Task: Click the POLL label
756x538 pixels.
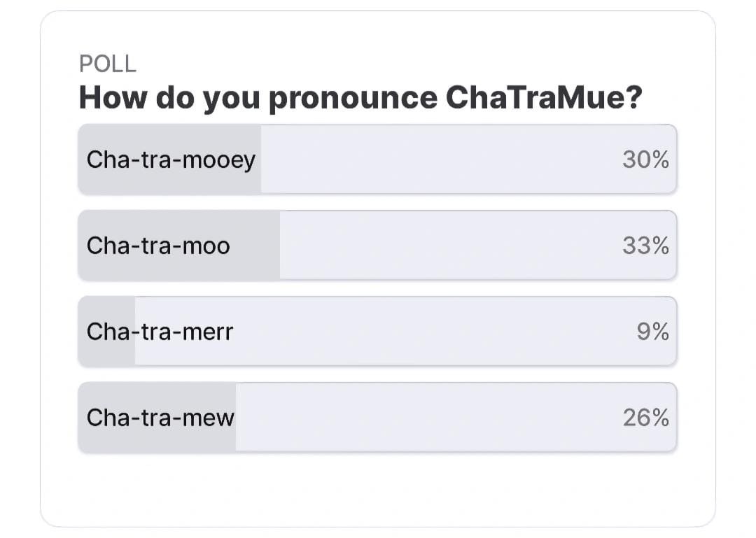Action: point(108,64)
